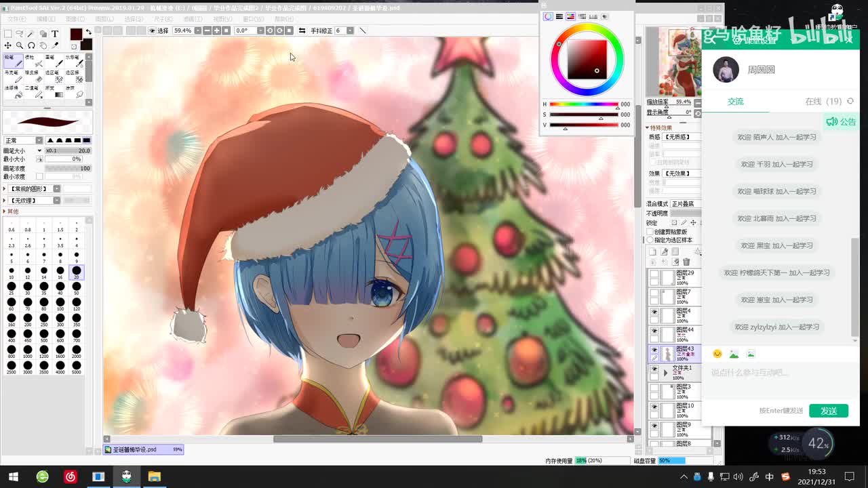Open the 0.0° rotation angle dropdown
The height and width of the screenshot is (488, 868).
click(x=260, y=30)
